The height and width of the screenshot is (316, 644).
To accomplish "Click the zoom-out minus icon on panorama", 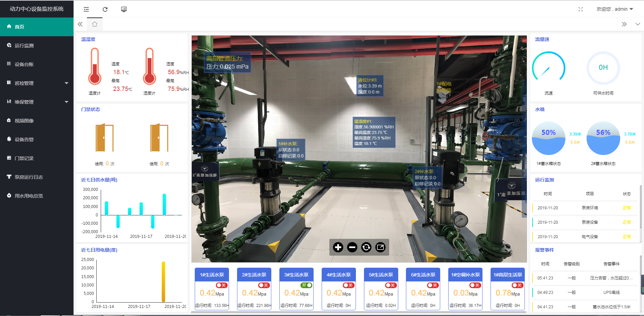I will pyautogui.click(x=352, y=248).
